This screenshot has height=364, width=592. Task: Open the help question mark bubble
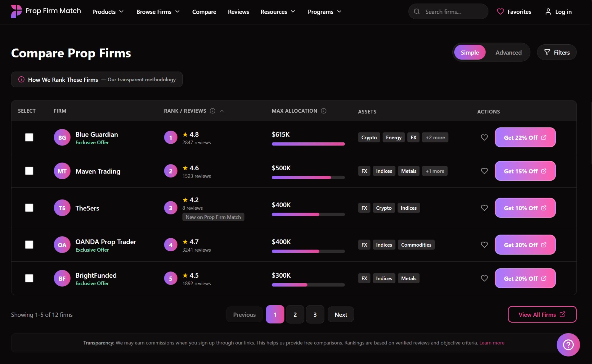568,344
